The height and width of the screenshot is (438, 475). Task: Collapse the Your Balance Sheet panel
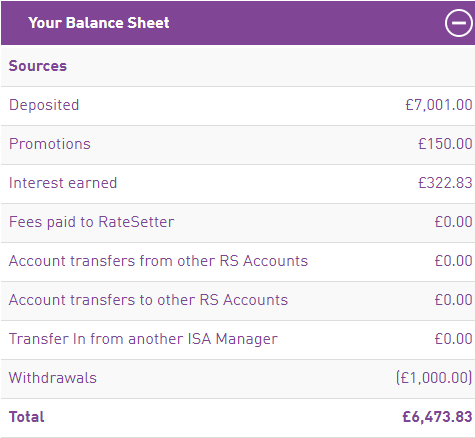pyautogui.click(x=458, y=23)
